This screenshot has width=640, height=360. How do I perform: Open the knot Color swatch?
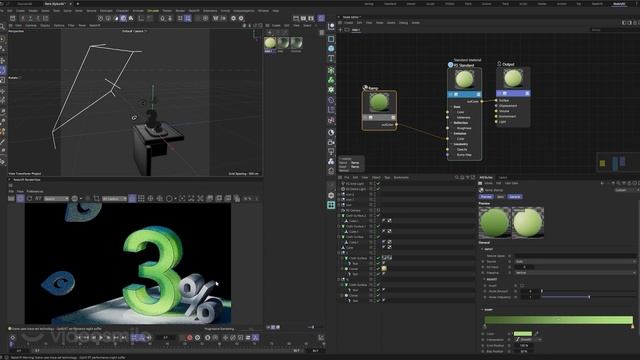(x=523, y=333)
